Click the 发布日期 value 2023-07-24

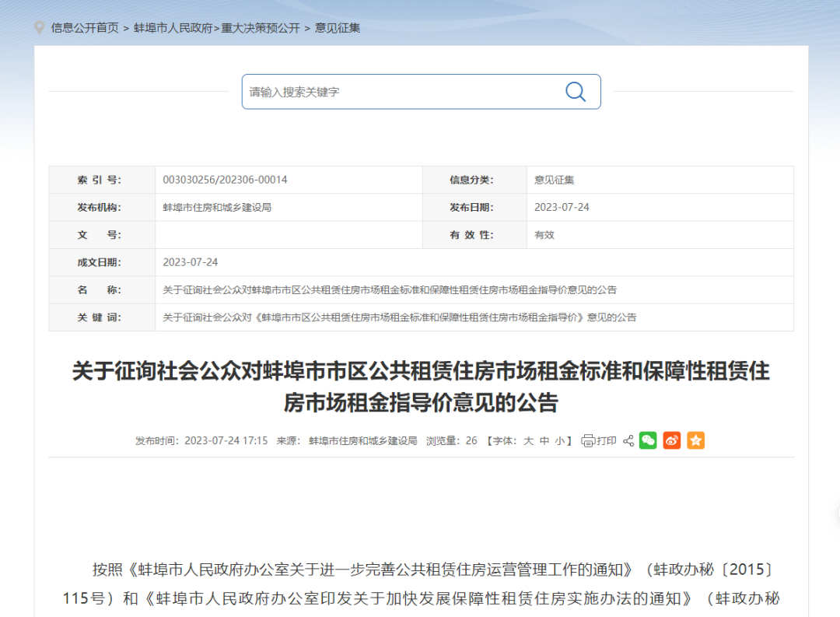click(562, 208)
